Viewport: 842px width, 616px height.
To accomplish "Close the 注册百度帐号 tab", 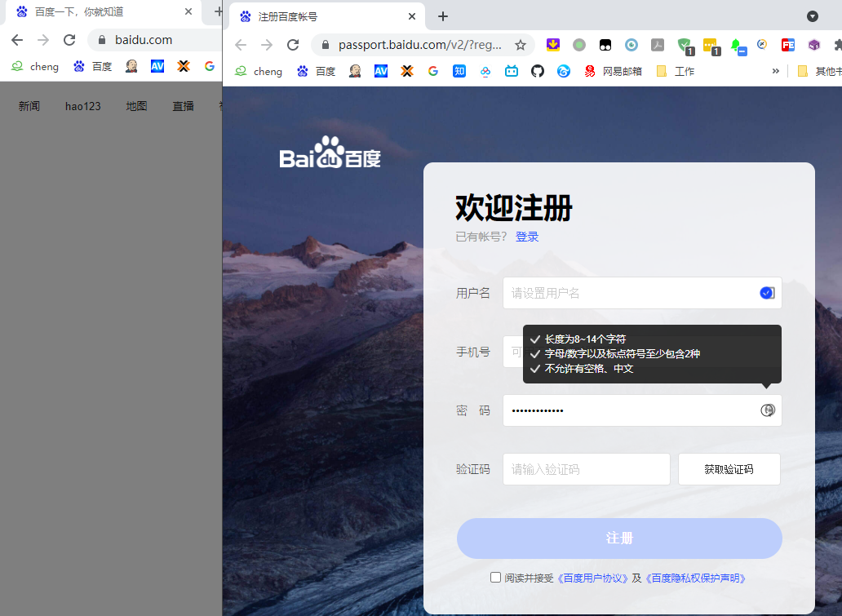I will 412,16.
